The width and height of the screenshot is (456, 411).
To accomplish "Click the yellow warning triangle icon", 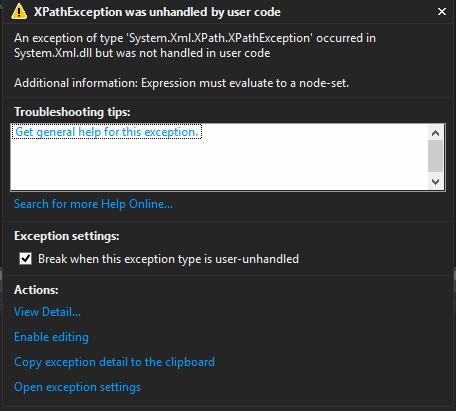I will (x=19, y=11).
